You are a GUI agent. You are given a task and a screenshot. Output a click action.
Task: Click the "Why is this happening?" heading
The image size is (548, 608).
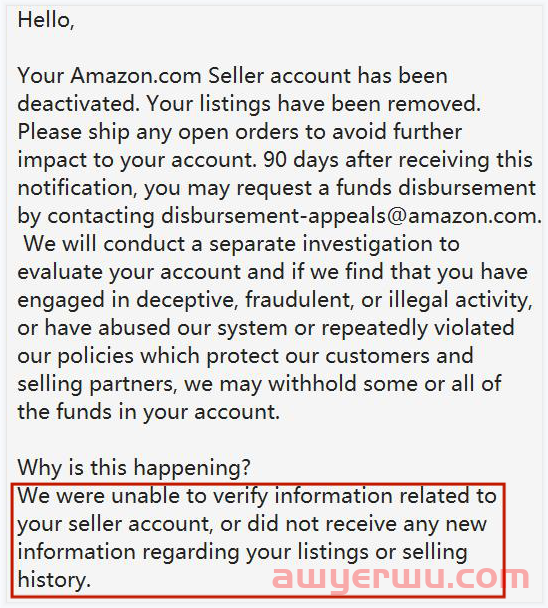(x=134, y=468)
